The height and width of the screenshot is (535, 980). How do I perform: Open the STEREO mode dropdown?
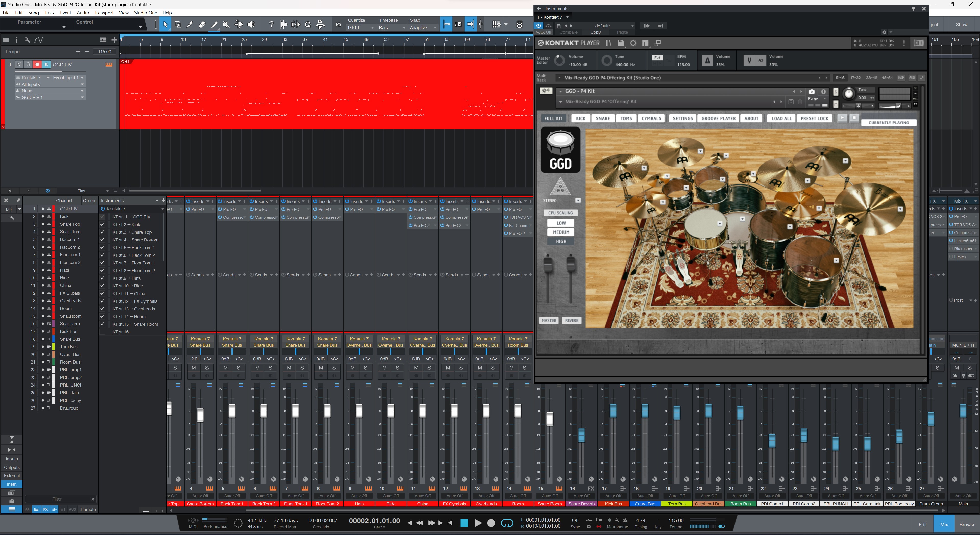(x=578, y=201)
